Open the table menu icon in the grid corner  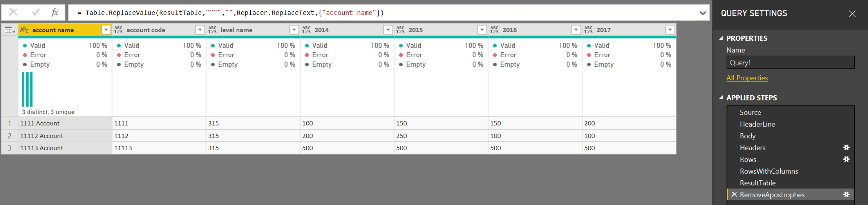click(9, 30)
